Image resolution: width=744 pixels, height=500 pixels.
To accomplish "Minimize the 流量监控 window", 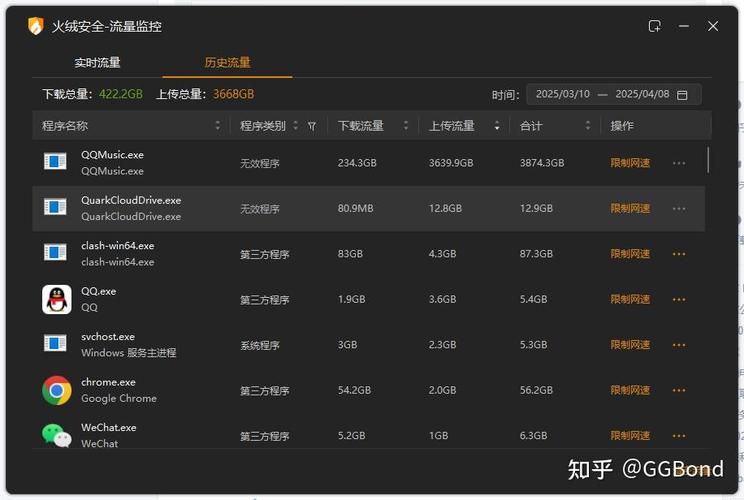I will coord(684,26).
